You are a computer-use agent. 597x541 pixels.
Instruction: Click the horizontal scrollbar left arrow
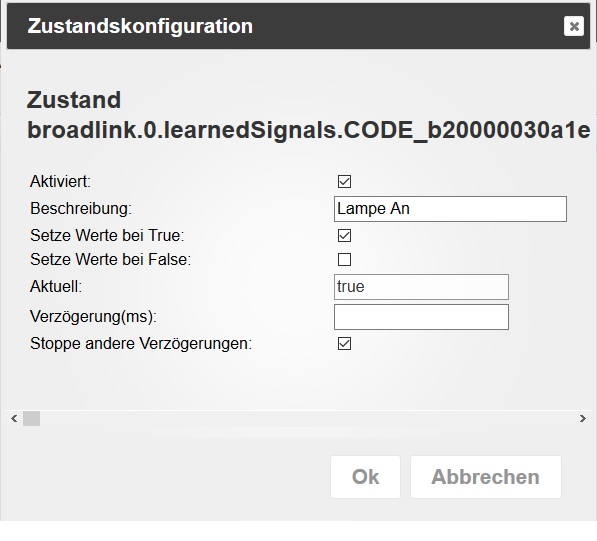[14, 419]
